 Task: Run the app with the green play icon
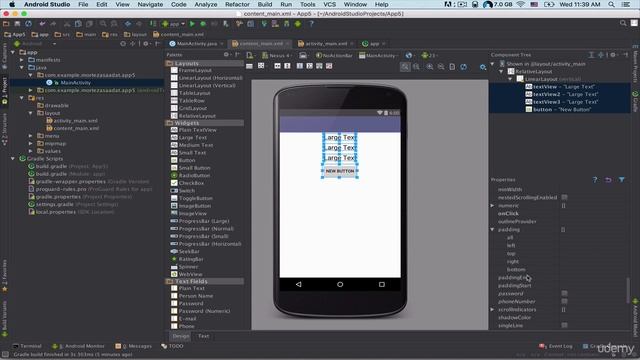[x=192, y=24]
